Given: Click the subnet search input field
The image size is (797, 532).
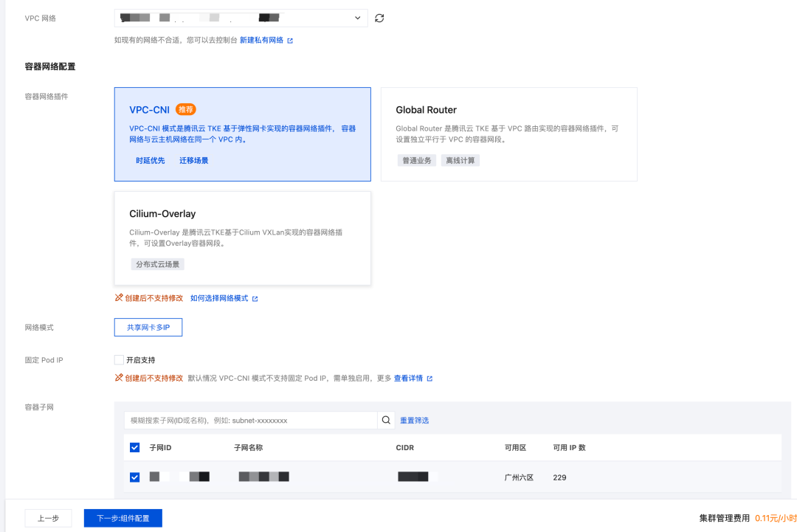Looking at the screenshot, I should pos(244,420).
